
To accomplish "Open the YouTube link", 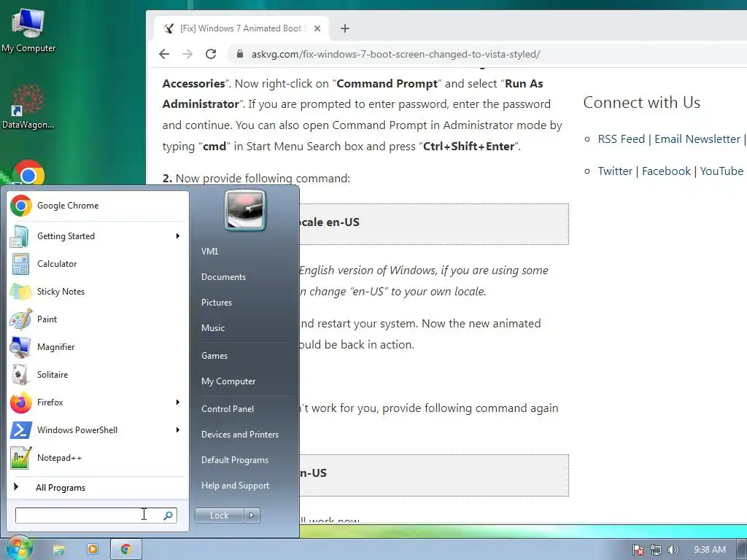I will coord(721,171).
